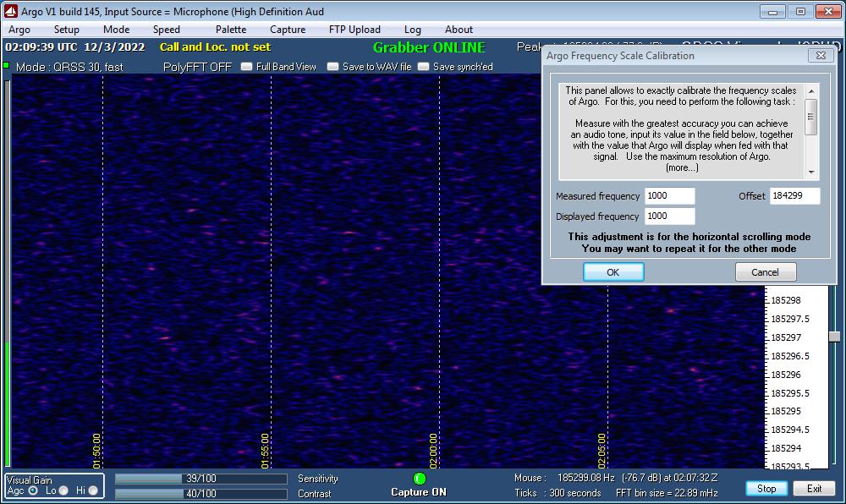846x504 pixels.
Task: Click the frequency scale vertical scrollbar thumb
Action: (x=835, y=337)
